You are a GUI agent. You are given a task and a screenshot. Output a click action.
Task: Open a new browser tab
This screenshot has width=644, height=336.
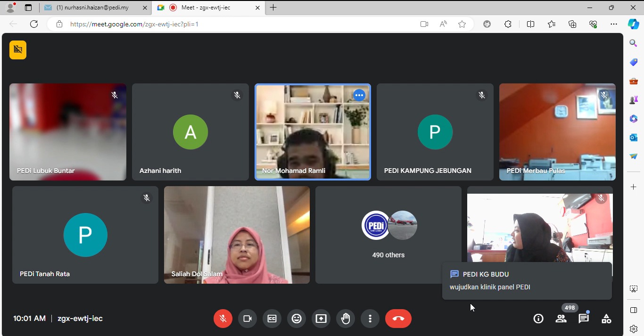(273, 8)
